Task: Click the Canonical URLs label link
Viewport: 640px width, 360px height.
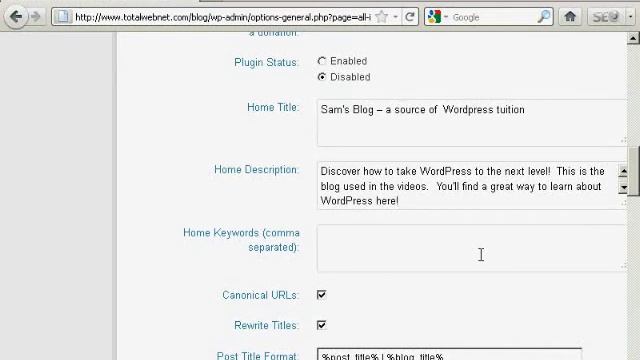Action: pyautogui.click(x=261, y=295)
